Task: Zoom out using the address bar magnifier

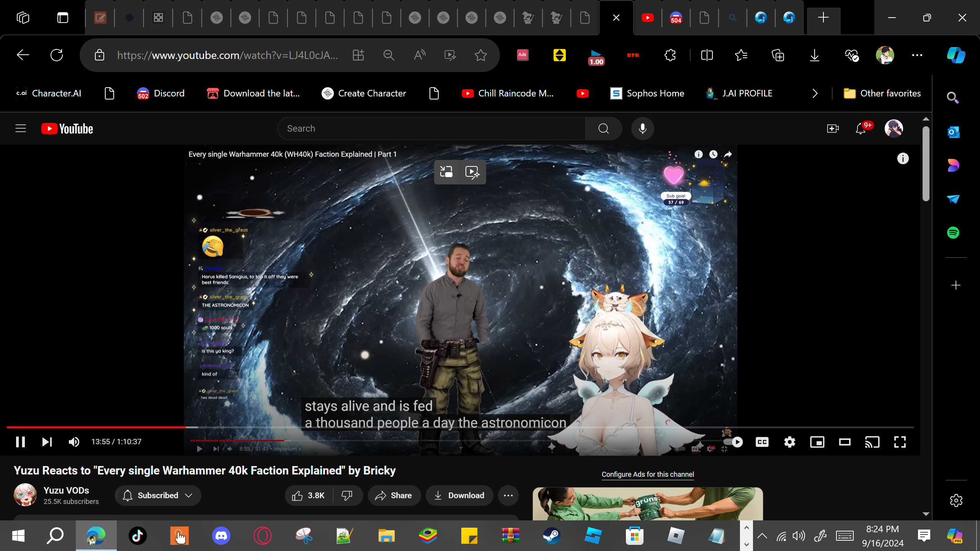Action: 389,55
